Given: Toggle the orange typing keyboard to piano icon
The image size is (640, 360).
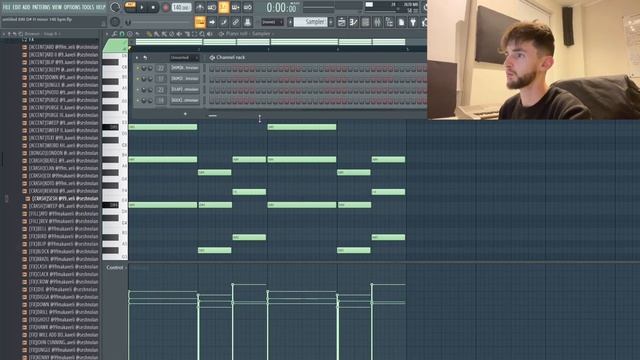Looking at the screenshot, I should (x=200, y=22).
